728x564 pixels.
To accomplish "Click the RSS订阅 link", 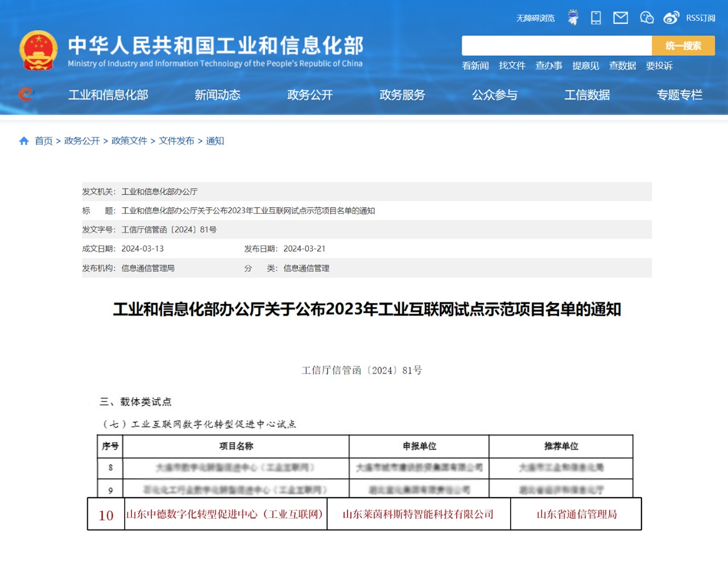I will coord(701,18).
